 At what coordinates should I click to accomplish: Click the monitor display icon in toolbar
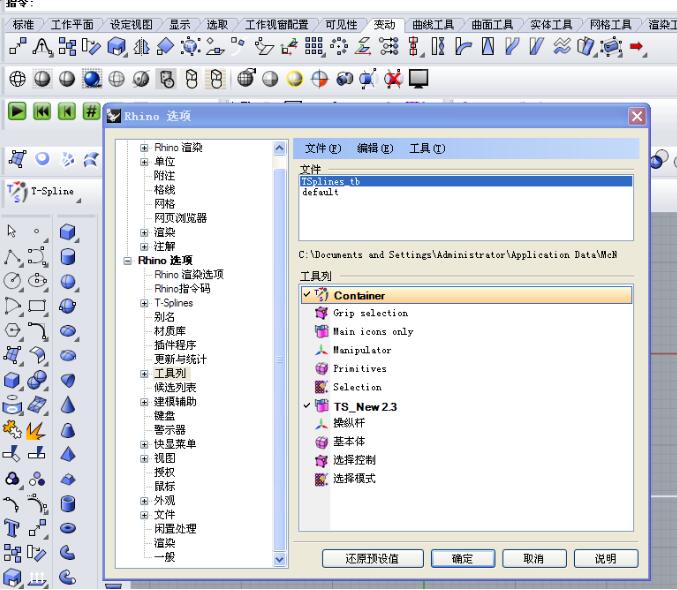point(418,78)
